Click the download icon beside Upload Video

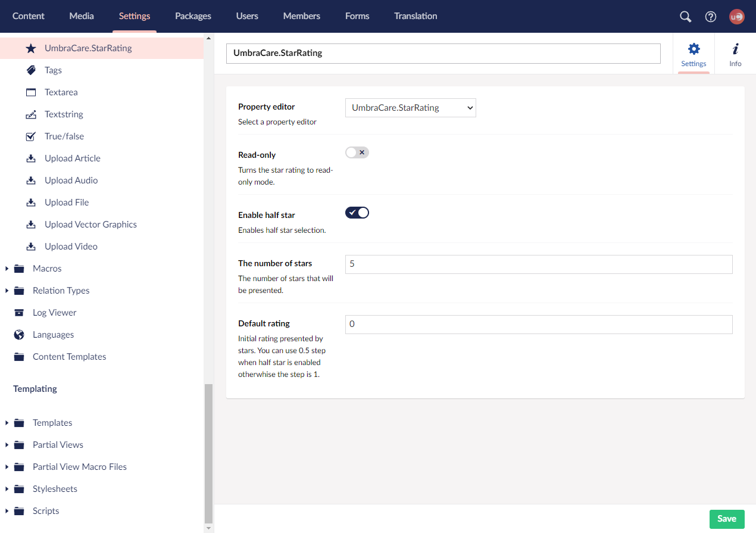point(31,247)
